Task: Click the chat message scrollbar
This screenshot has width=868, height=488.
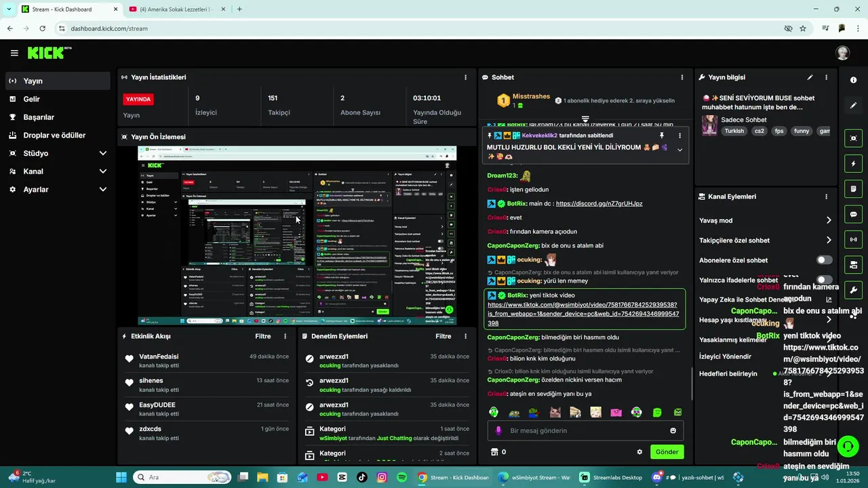Action: click(x=691, y=383)
